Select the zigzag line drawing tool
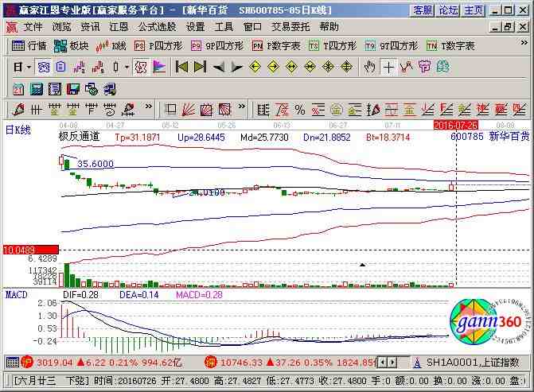This screenshot has height=392, width=534. [406, 67]
